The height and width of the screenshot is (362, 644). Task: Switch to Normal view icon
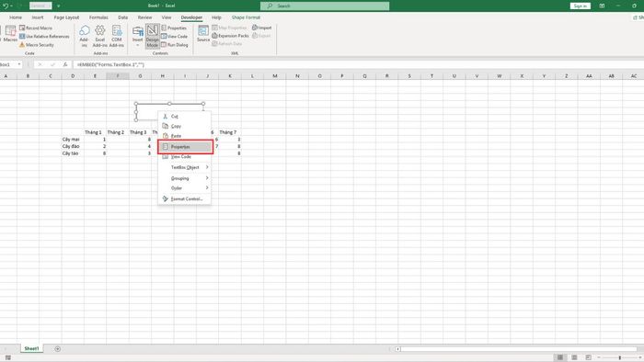point(559,357)
